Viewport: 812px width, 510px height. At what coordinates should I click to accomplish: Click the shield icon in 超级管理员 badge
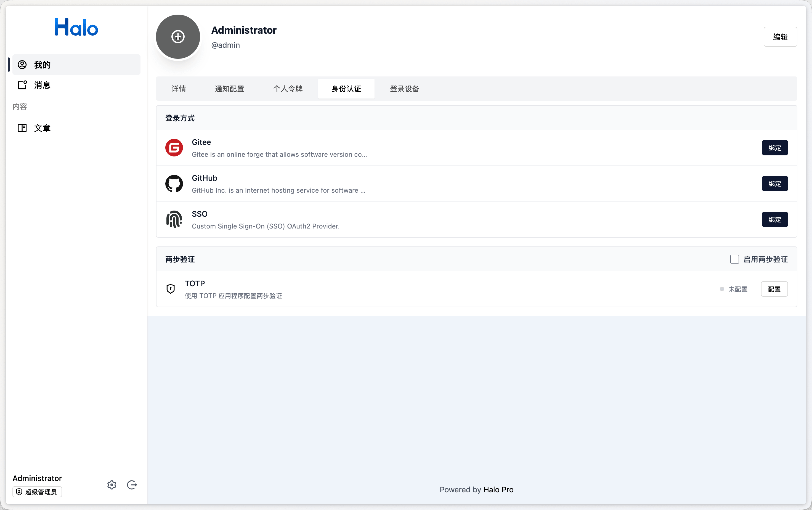(19, 492)
